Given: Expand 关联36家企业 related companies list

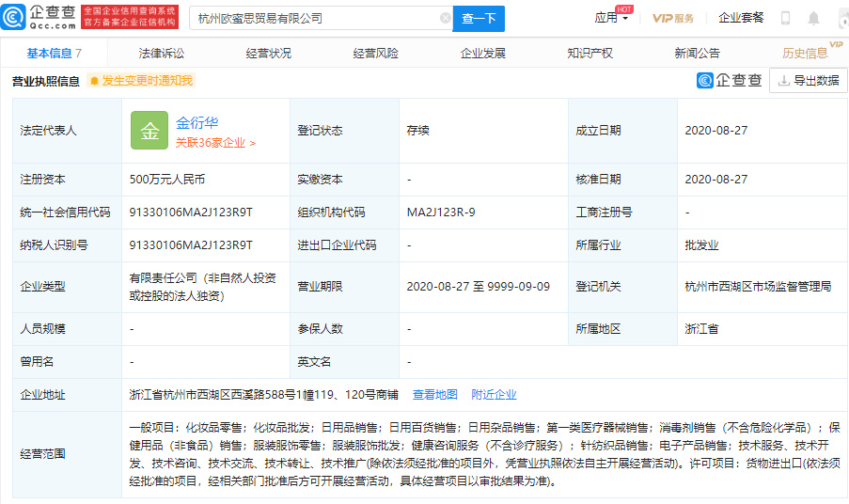Looking at the screenshot, I should [215, 143].
